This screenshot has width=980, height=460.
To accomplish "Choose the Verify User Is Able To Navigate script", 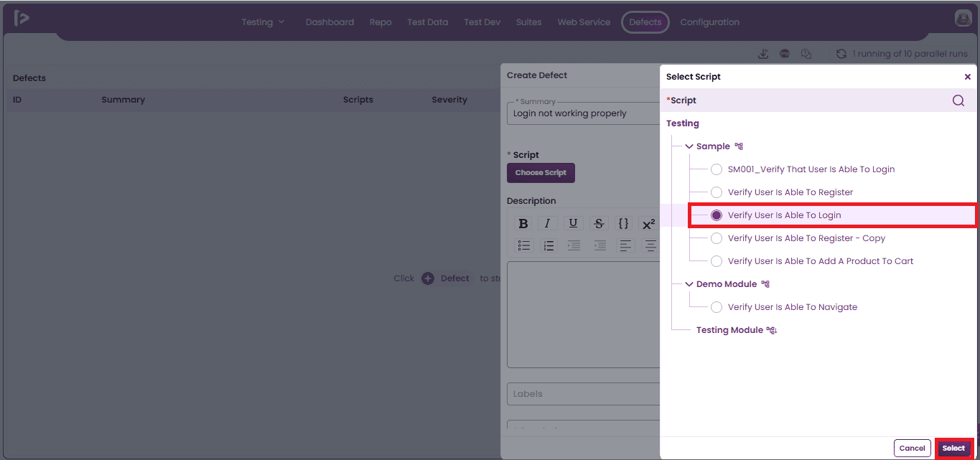I will (717, 307).
